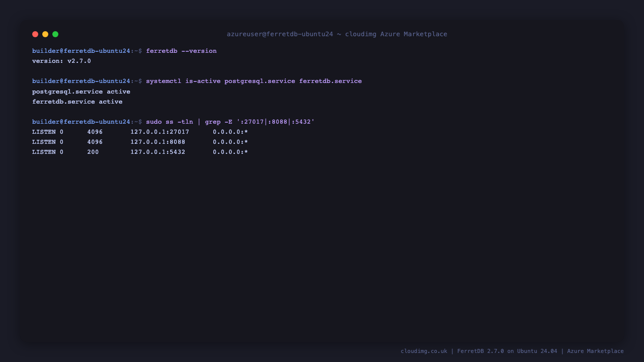Select the 'systemctl is-active' command line
The image size is (644, 362).
254,81
